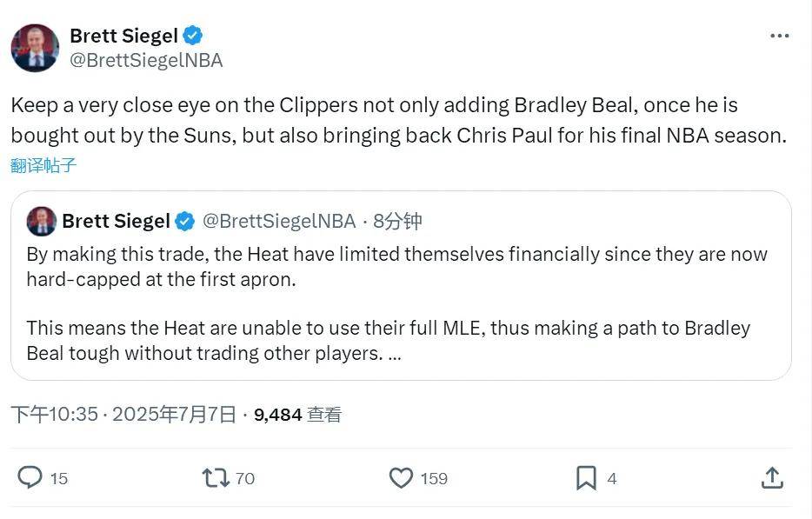Open the three-dot more options menu
The image size is (812, 519).
(x=780, y=37)
